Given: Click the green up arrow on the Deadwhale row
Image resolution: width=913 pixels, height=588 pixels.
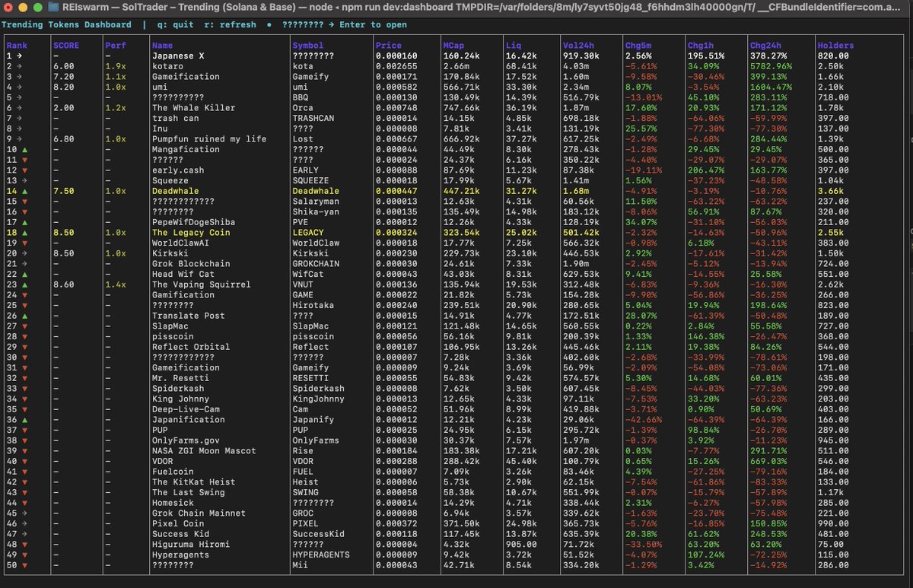Looking at the screenshot, I should 25,191.
